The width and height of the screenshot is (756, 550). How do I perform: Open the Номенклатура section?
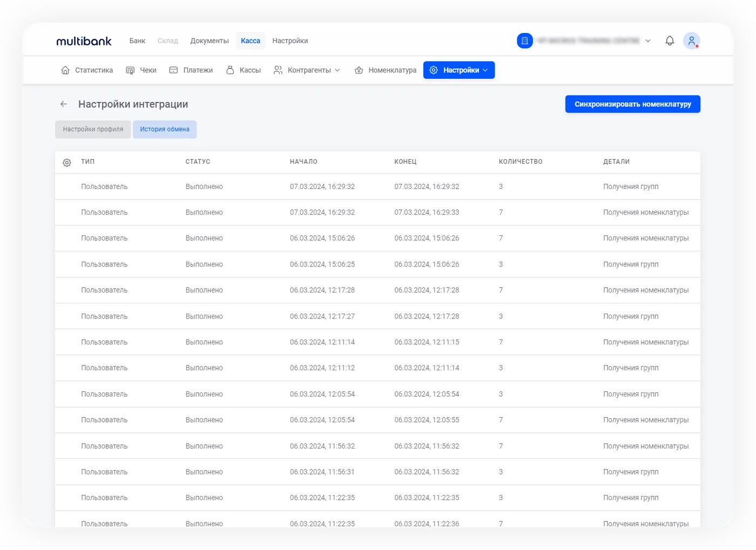click(x=393, y=70)
